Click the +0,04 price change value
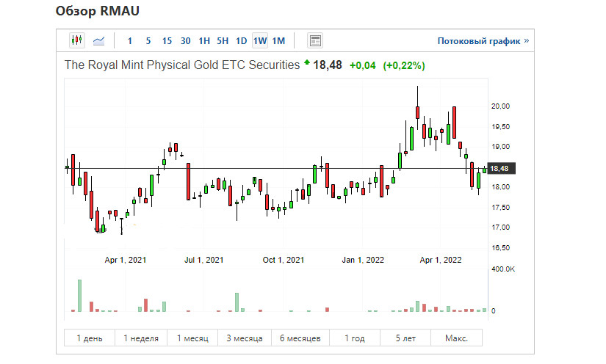This screenshot has width=606, height=364. point(363,65)
